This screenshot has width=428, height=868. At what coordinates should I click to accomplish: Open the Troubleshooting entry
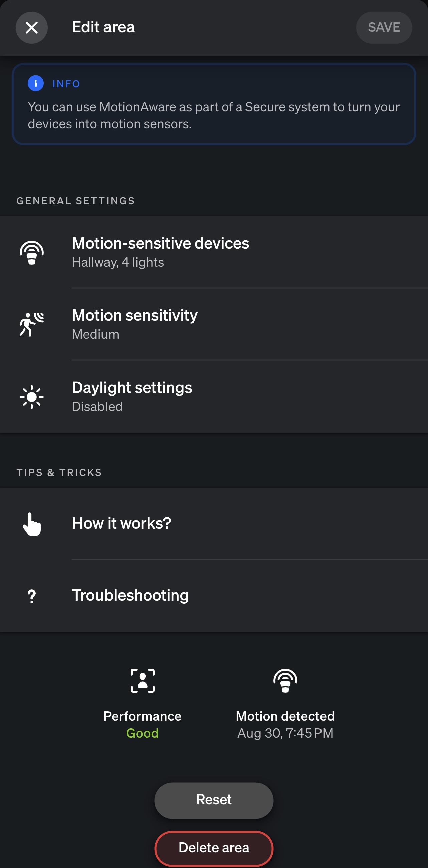tap(214, 596)
